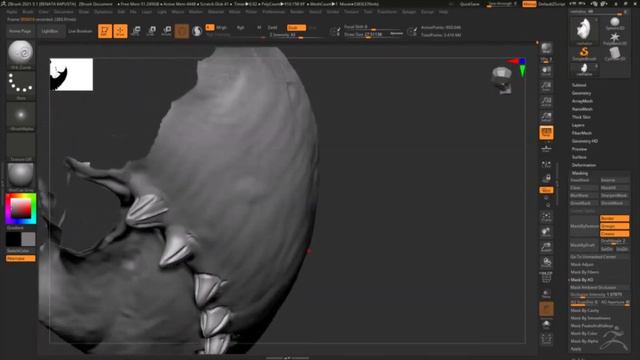Click the BPR render icon
This screenshot has height=360, width=640.
546,48
